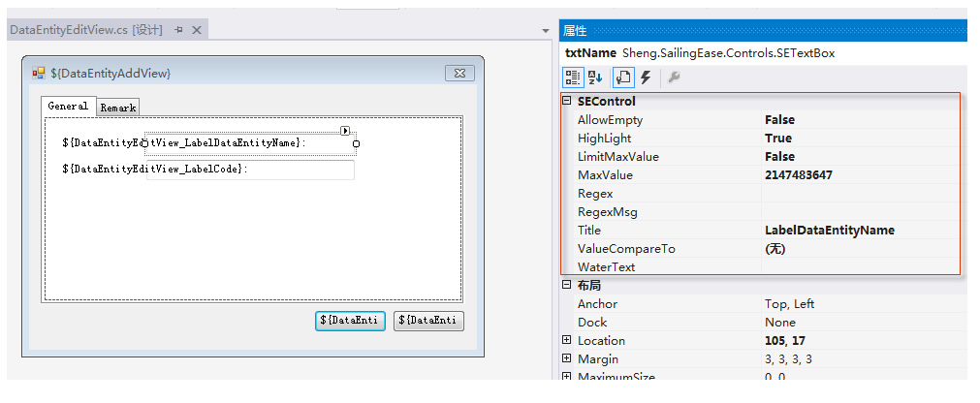The width and height of the screenshot is (980, 403).
Task: Click the left ${DataEnti button
Action: point(350,321)
